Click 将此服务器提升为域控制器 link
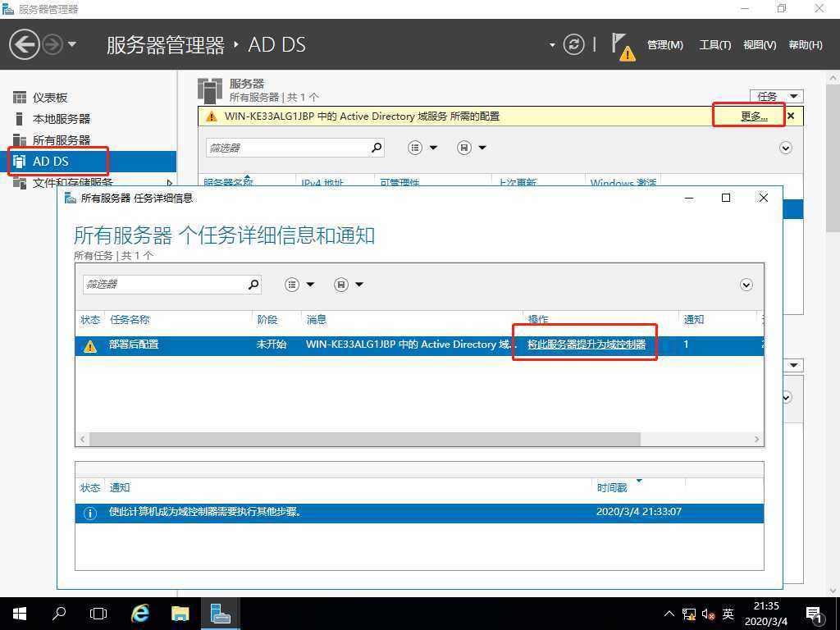This screenshot has width=840, height=630. [x=587, y=345]
